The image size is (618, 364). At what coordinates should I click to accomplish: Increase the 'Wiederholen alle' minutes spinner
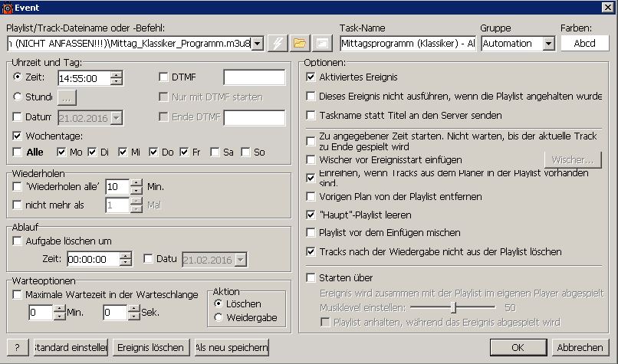coord(136,182)
